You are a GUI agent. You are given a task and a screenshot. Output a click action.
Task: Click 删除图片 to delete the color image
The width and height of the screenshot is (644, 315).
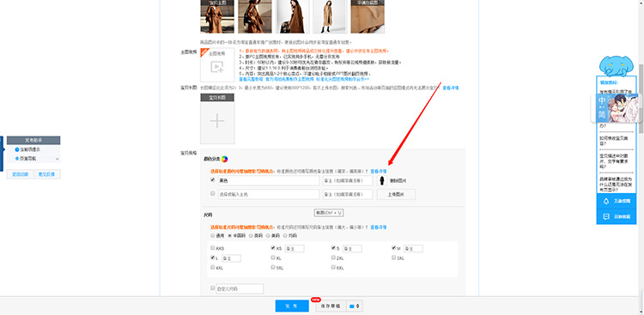pyautogui.click(x=398, y=181)
